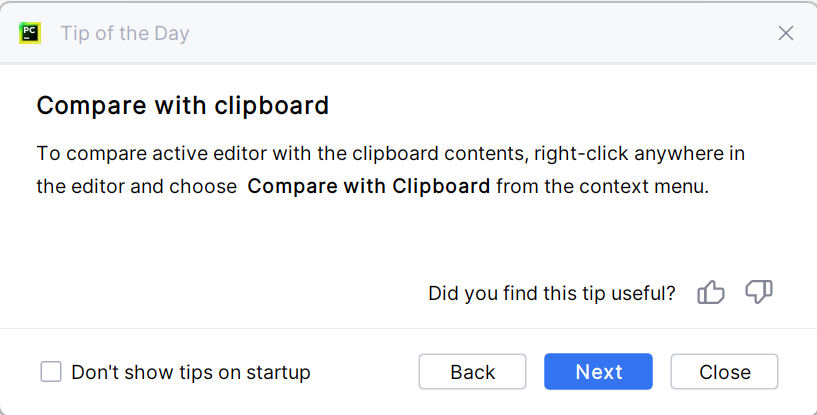This screenshot has height=415, width=817.
Task: Click the 'Did you find this tip useful?' text
Action: 552,293
